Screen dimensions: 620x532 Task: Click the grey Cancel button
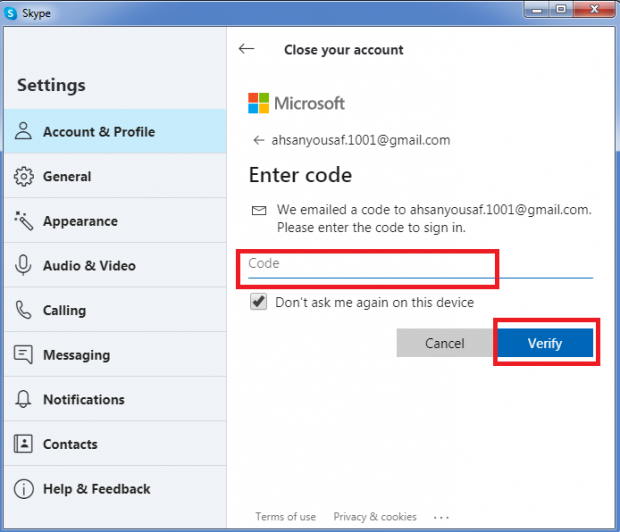445,343
